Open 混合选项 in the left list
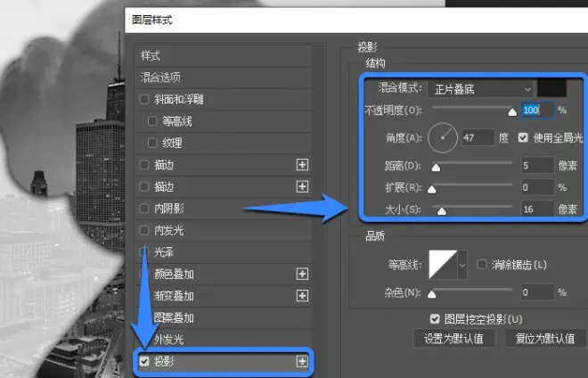Viewport: 588px width, 378px height. (224, 78)
